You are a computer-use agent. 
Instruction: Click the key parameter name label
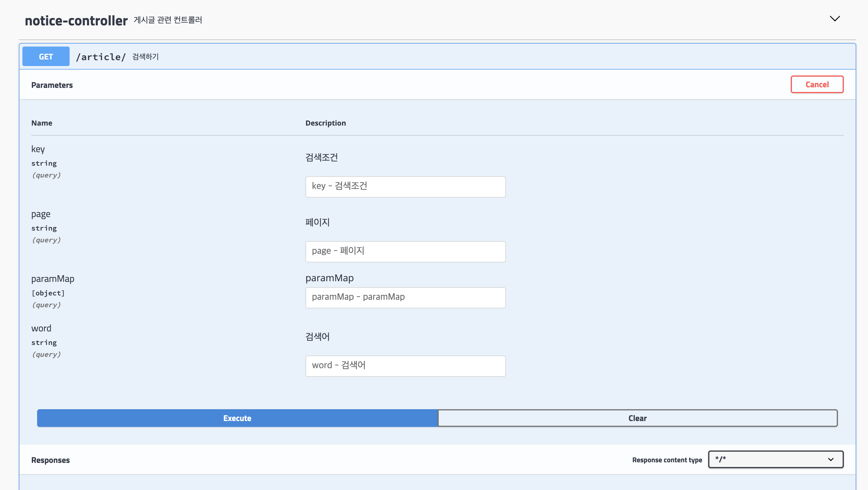point(38,149)
